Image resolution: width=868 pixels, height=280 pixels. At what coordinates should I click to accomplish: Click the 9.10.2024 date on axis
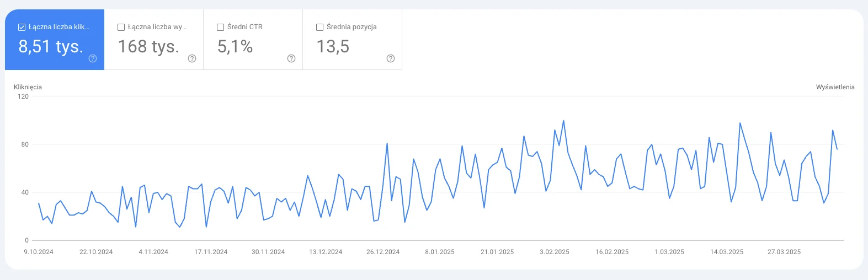39,252
